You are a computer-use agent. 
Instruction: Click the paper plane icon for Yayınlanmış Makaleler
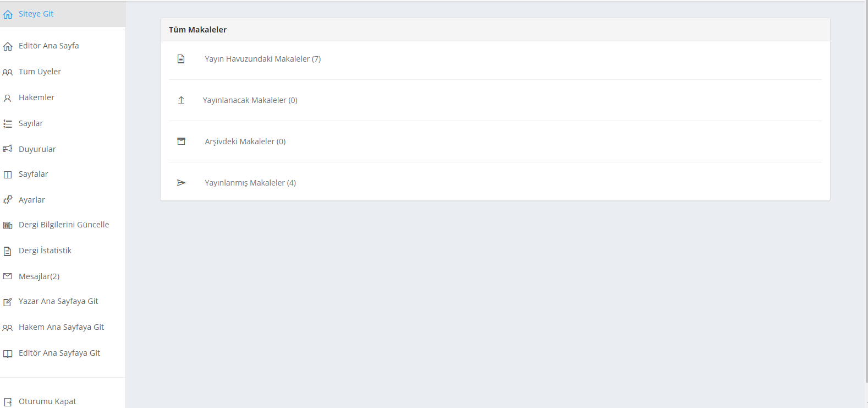point(181,183)
